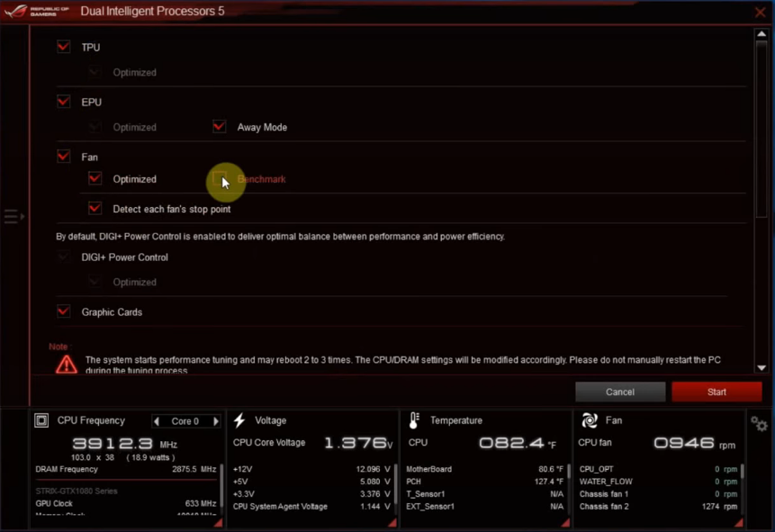Click the +3.3V voltage row

(311, 494)
